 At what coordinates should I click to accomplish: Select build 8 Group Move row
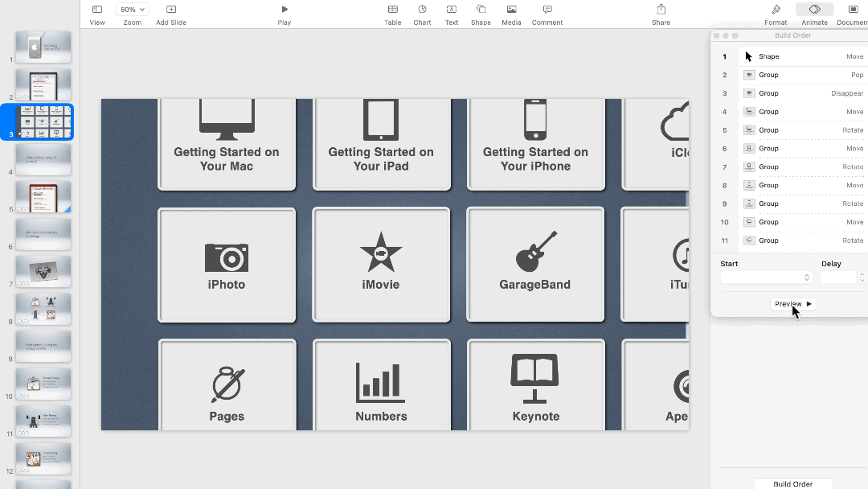click(x=803, y=185)
